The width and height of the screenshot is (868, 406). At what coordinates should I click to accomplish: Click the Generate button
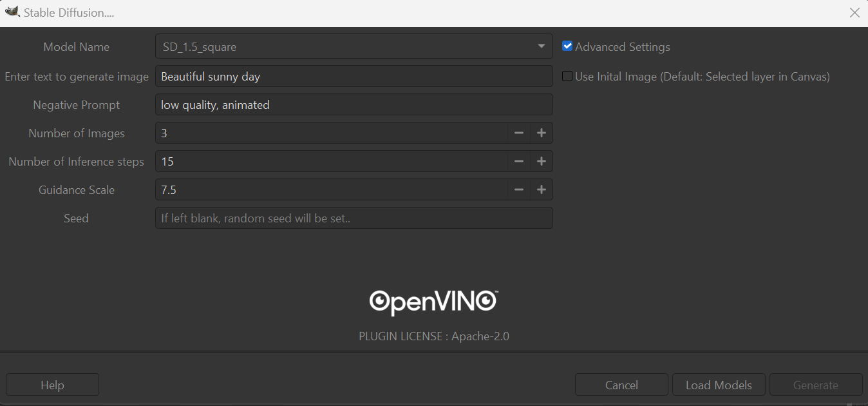(816, 385)
